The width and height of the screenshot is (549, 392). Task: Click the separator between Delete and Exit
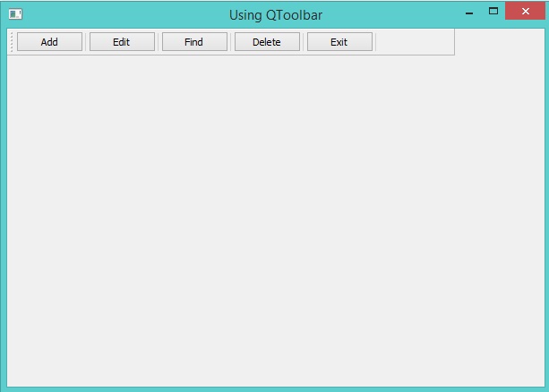click(304, 42)
